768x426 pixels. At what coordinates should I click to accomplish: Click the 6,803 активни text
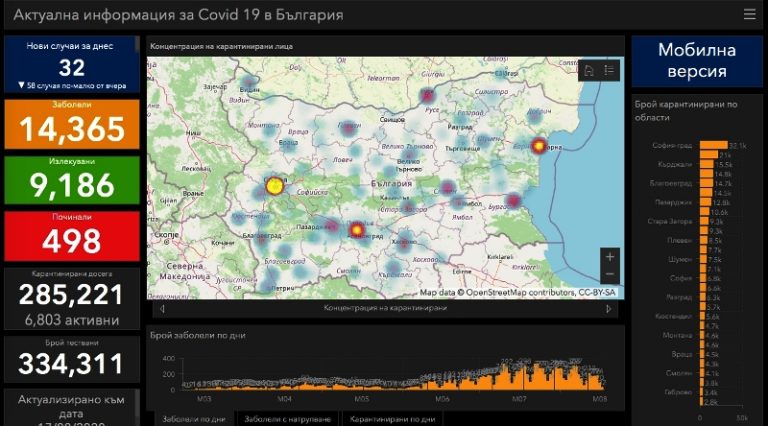(x=72, y=320)
